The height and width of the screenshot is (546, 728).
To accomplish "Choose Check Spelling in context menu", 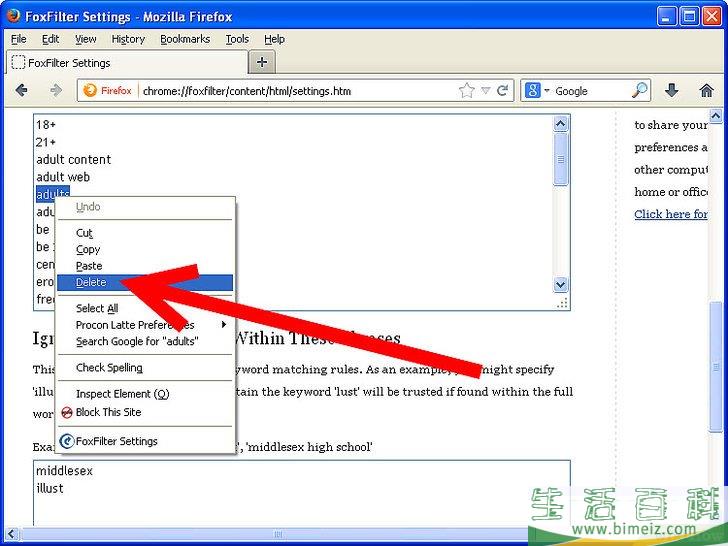I will tap(145, 367).
